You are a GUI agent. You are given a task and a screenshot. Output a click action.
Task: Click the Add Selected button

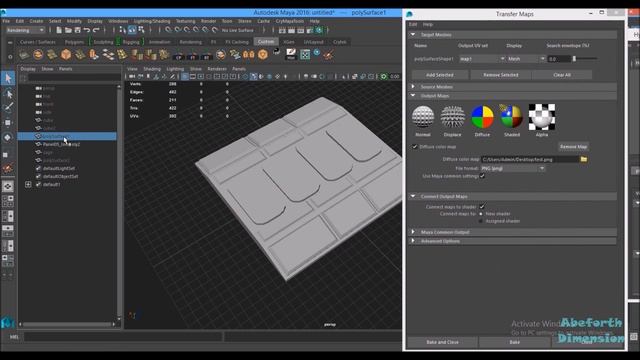click(440, 75)
